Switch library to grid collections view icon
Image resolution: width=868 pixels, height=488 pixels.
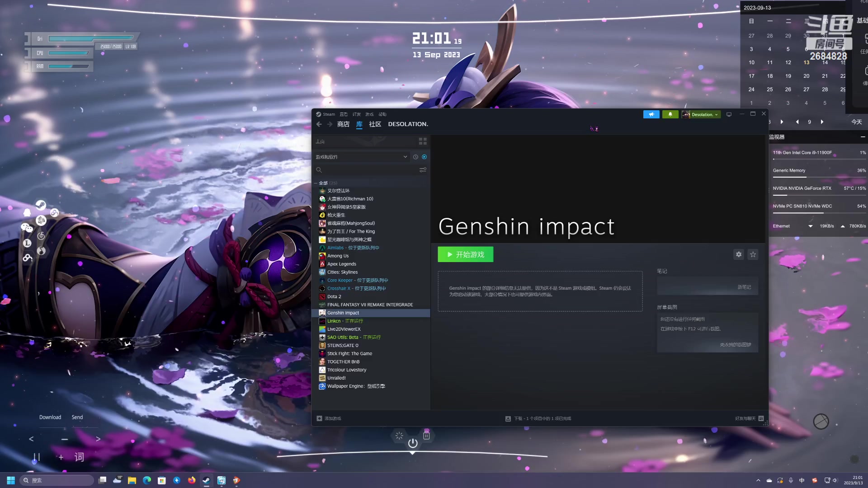point(423,141)
